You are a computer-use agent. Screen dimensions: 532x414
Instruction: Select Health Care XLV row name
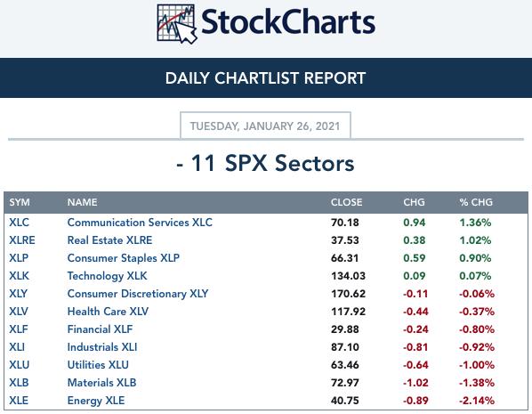[x=108, y=312]
